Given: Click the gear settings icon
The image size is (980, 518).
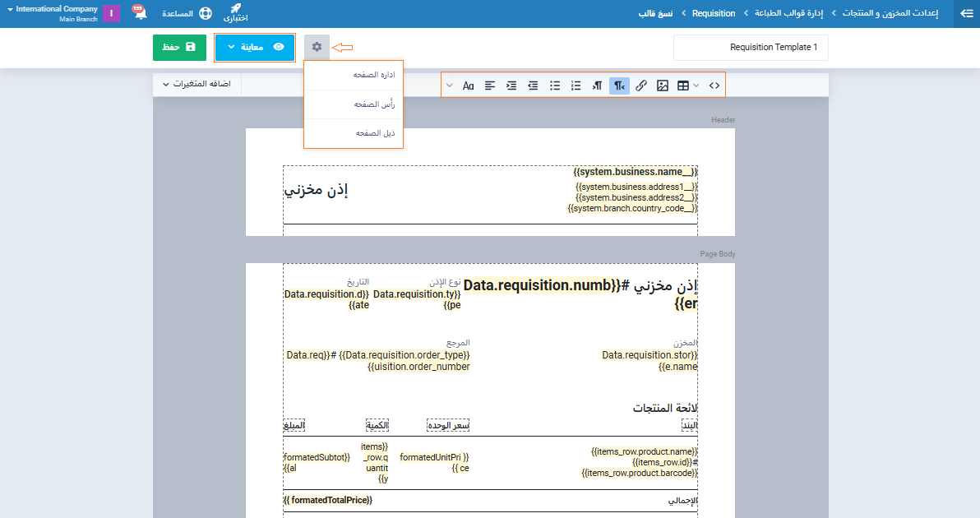Looking at the screenshot, I should pos(317,48).
